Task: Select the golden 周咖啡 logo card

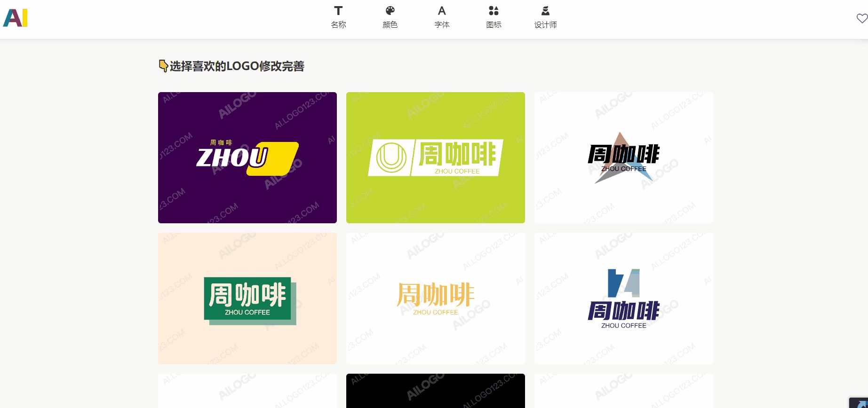Action: click(436, 298)
